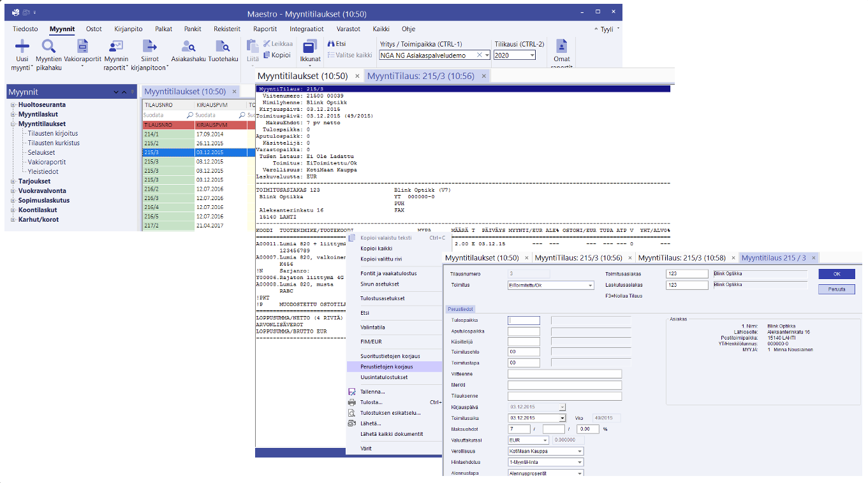Click Tulostuksen esikatselu icon in context menu
Screen dimensions: 868x483
351,413
